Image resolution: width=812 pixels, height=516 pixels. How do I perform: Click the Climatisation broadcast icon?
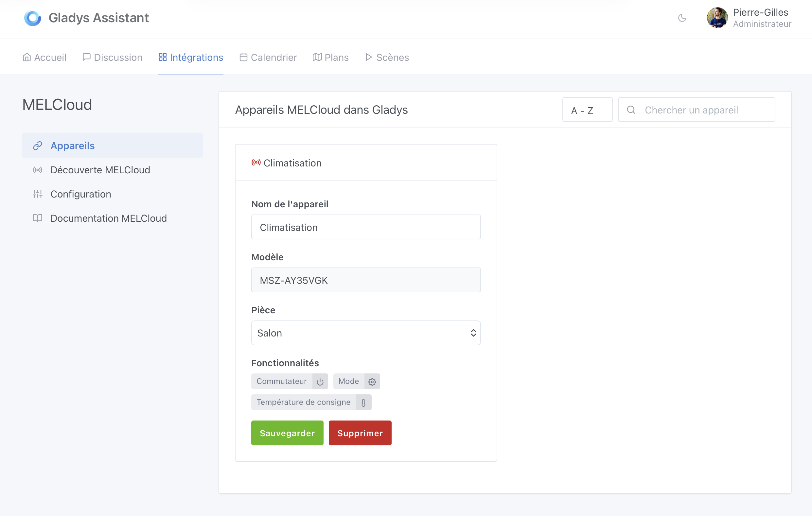[256, 162]
